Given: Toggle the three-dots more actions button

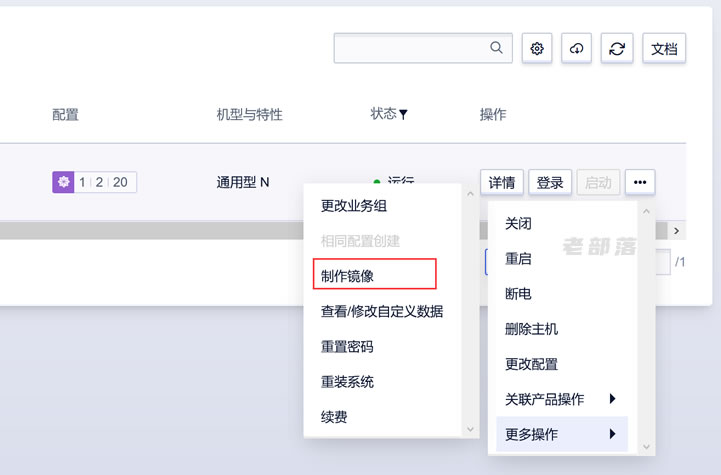Looking at the screenshot, I should click(640, 183).
